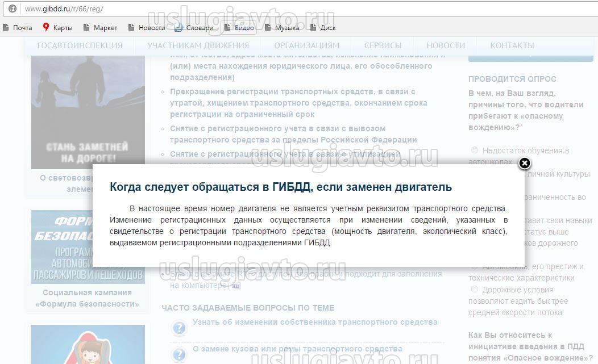Open the КОНТАКТЫ navigation item
This screenshot has width=598, height=364.
tap(512, 45)
